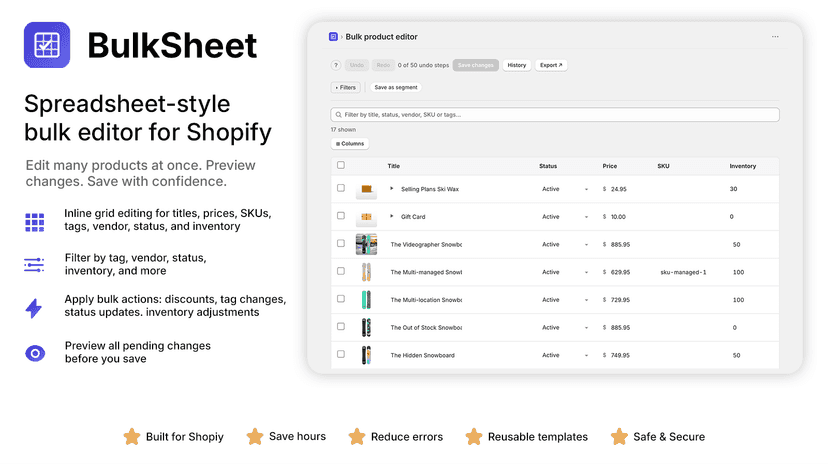Image resolution: width=828 pixels, height=466 pixels.
Task: Click the small app icon beside Bulk product editor
Action: click(333, 36)
